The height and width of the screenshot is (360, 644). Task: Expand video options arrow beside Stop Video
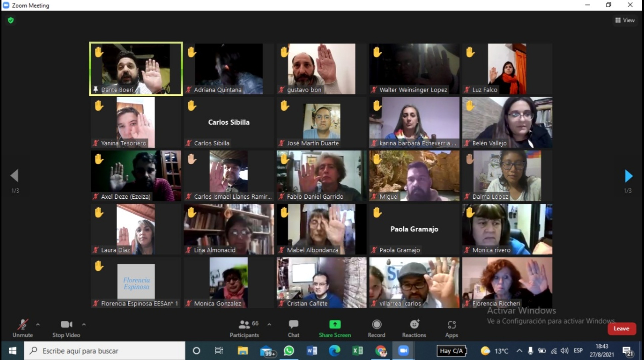click(84, 324)
